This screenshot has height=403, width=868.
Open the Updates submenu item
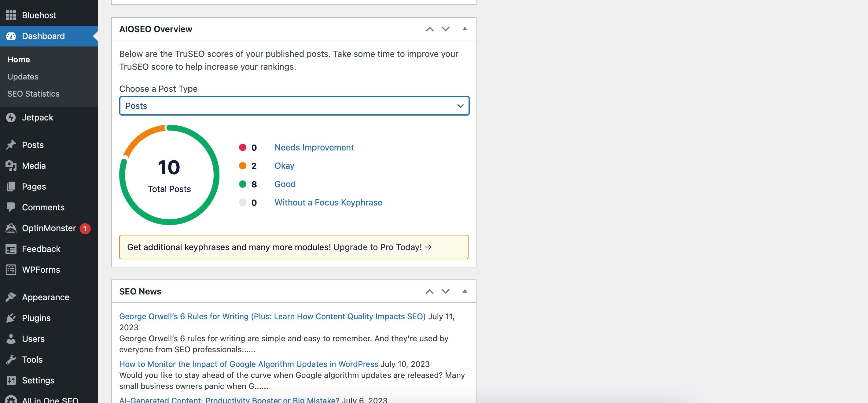(x=23, y=76)
